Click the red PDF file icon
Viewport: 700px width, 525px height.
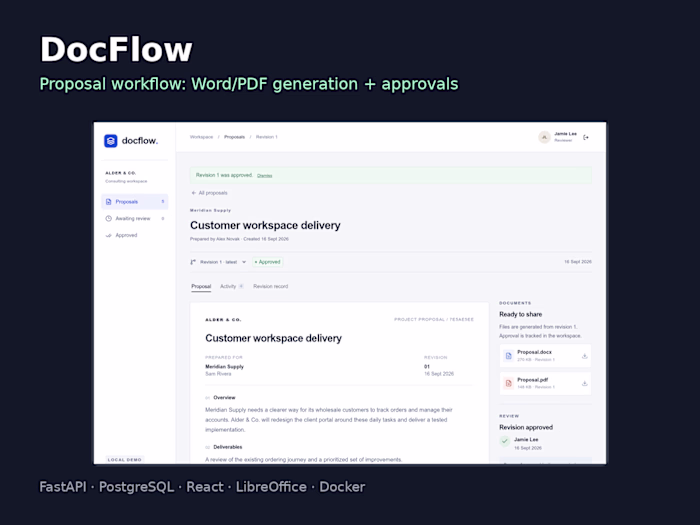coord(508,383)
